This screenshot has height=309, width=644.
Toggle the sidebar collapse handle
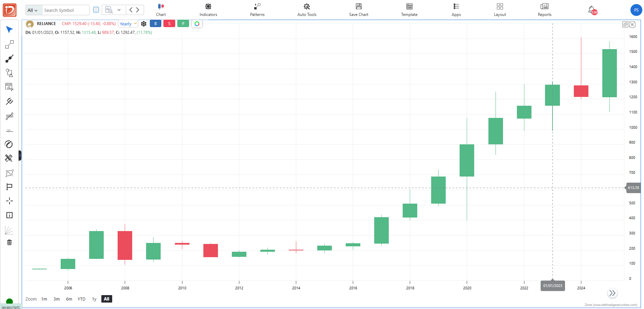(20, 156)
